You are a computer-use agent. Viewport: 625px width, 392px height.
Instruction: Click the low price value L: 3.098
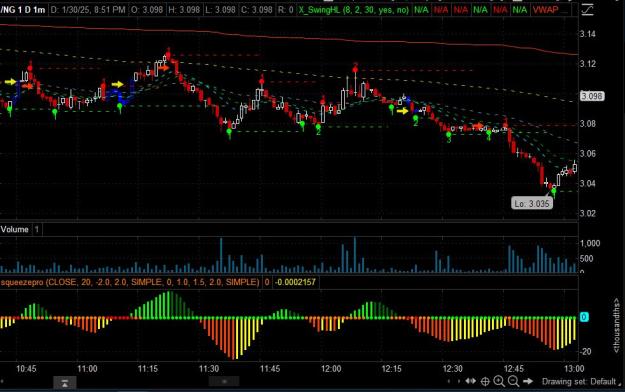(x=220, y=10)
